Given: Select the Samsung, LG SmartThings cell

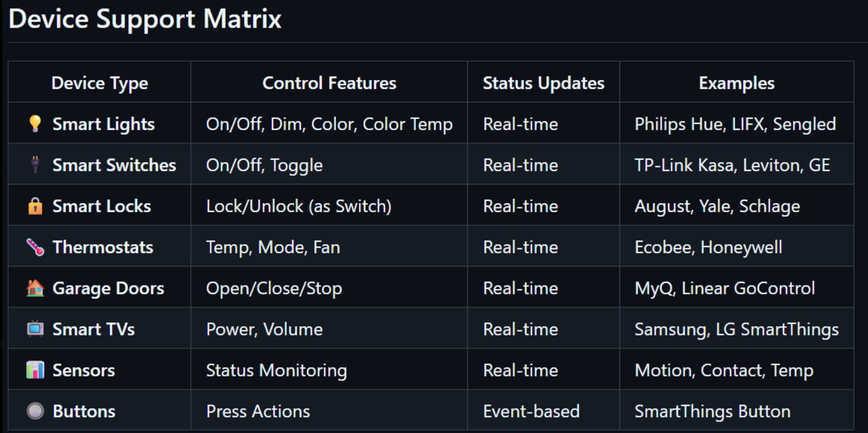Looking at the screenshot, I should (x=736, y=330).
